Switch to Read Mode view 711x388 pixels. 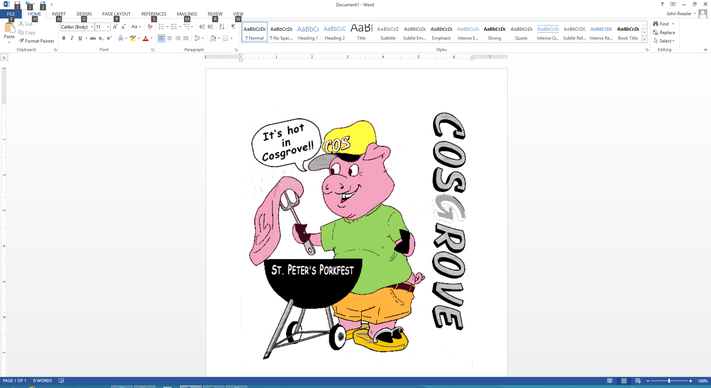(610, 381)
